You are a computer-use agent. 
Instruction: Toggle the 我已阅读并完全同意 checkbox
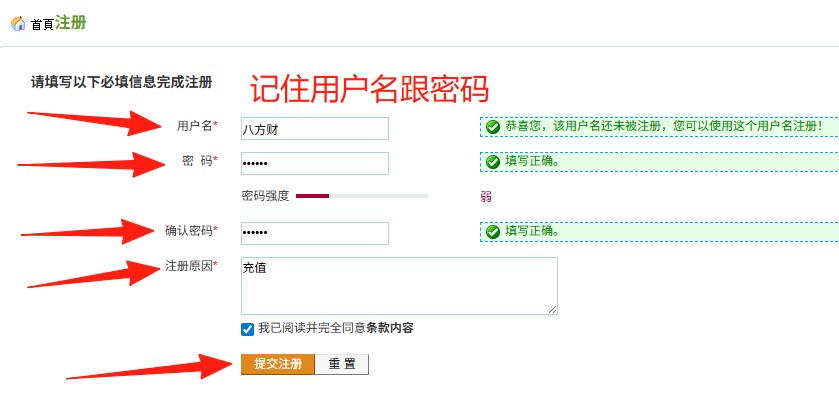pos(247,329)
